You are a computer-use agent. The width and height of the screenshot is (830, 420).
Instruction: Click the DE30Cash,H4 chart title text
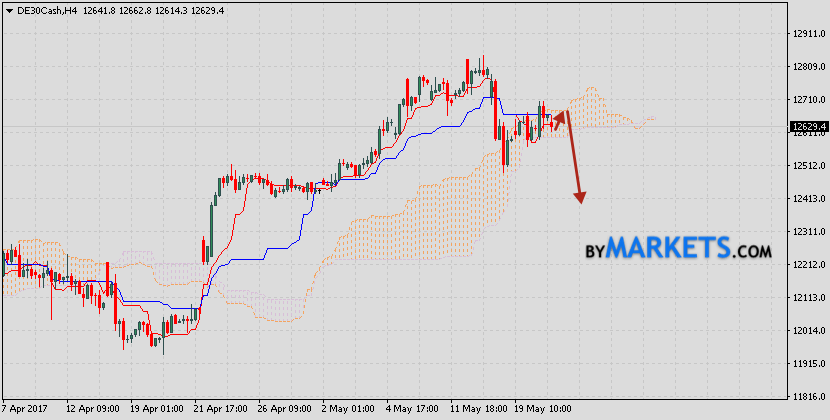pos(43,9)
